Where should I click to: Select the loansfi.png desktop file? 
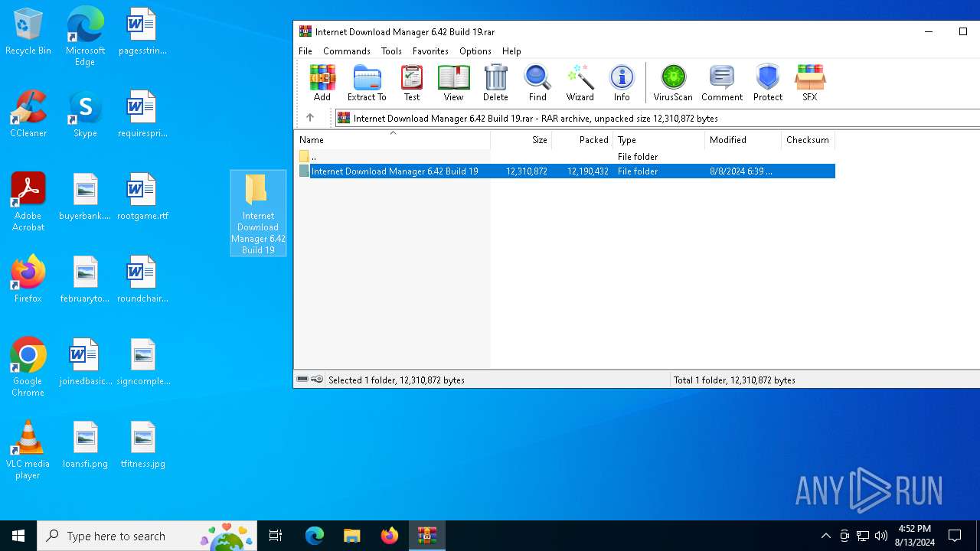[85, 445]
